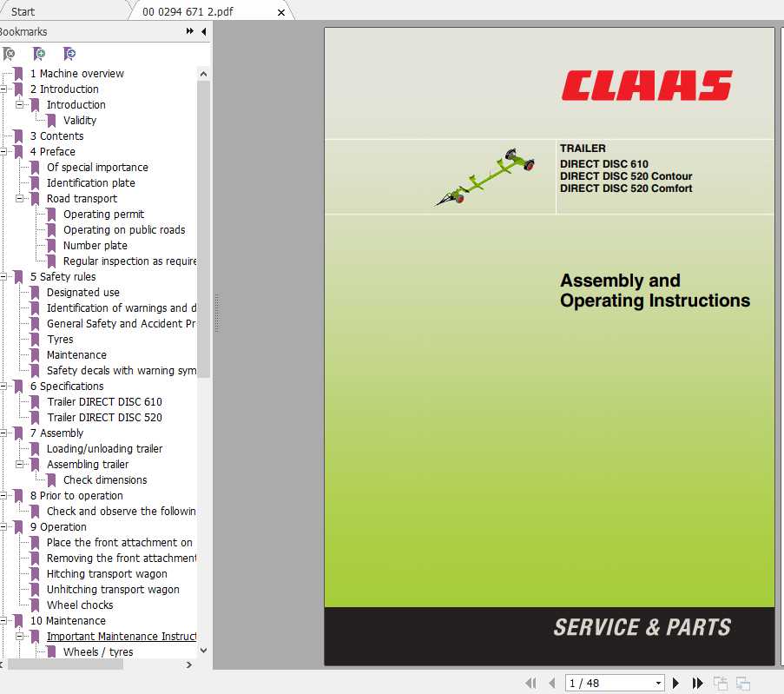Collapse the 7 Assembly bookmark
784x694 pixels.
point(3,433)
